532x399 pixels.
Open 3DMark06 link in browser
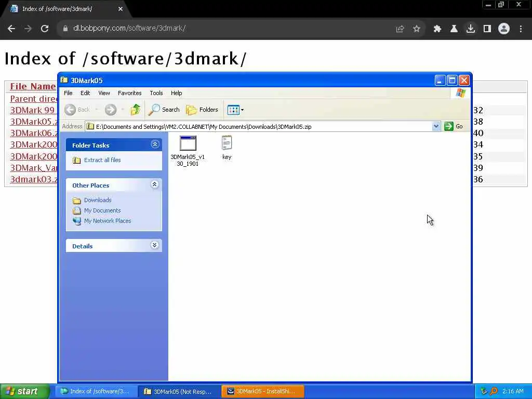coord(34,134)
